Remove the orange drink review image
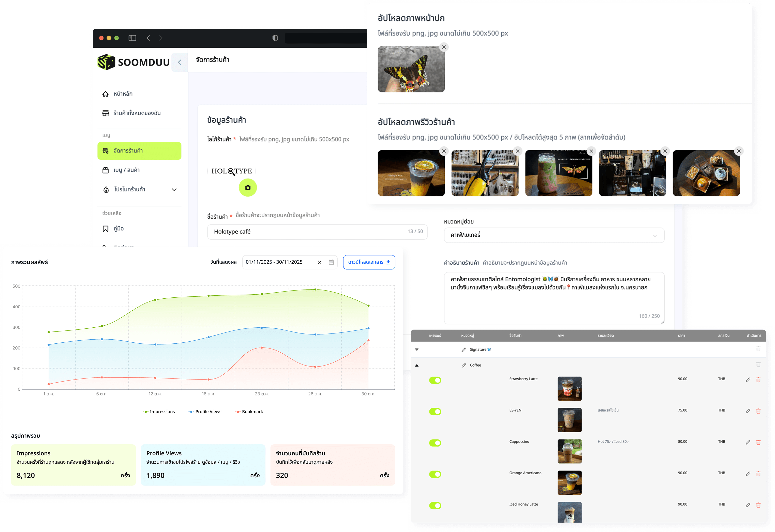775x532 pixels. (444, 151)
